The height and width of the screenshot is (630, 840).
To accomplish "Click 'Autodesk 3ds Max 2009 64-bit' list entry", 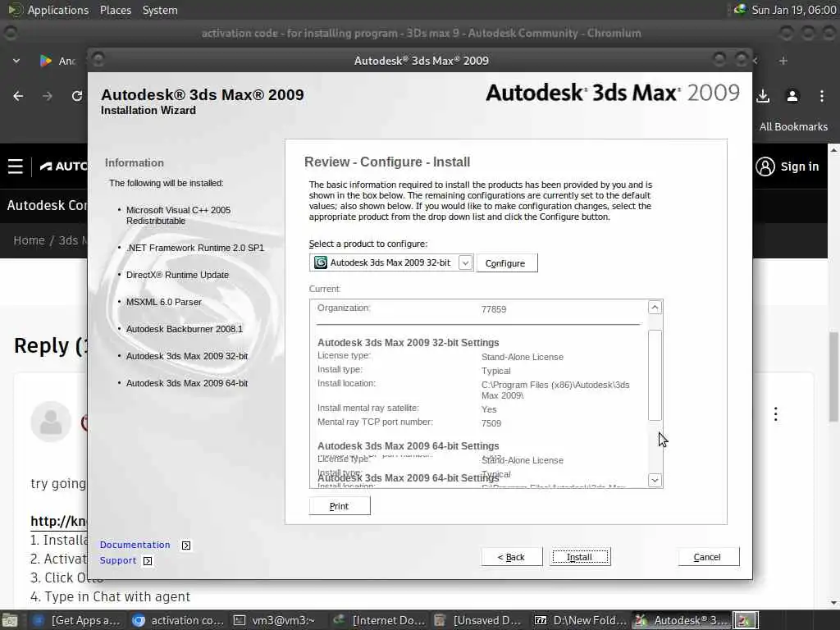I will tap(187, 383).
